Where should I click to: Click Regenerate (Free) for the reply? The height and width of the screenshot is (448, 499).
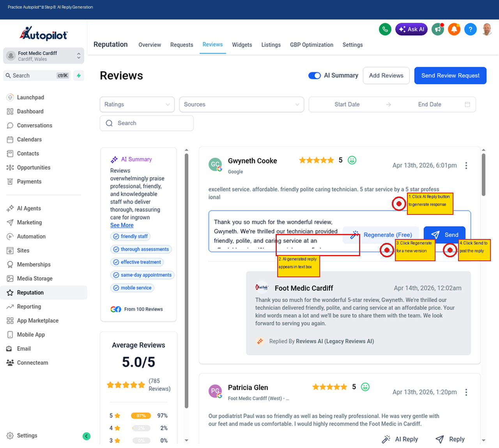click(381, 235)
